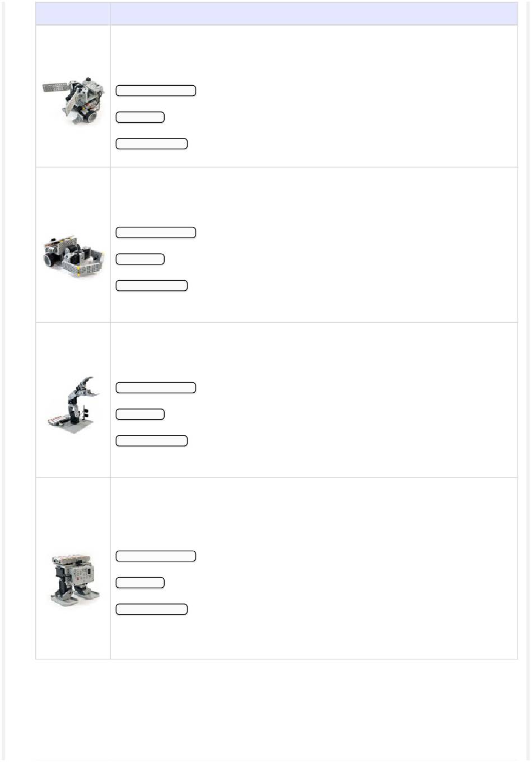
Task: Click the bottom button in the walking robot row
Action: coord(151,610)
